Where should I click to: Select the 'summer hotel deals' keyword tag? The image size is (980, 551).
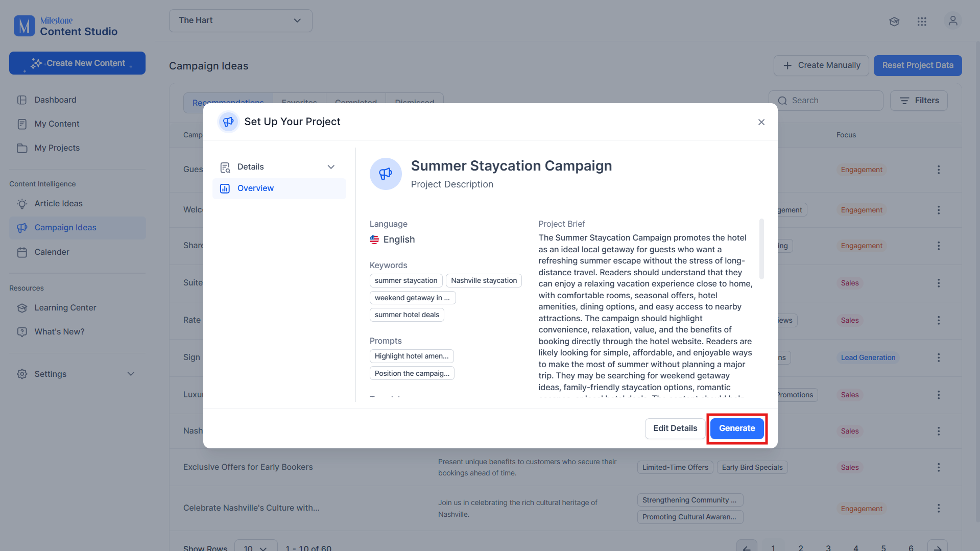407,315
